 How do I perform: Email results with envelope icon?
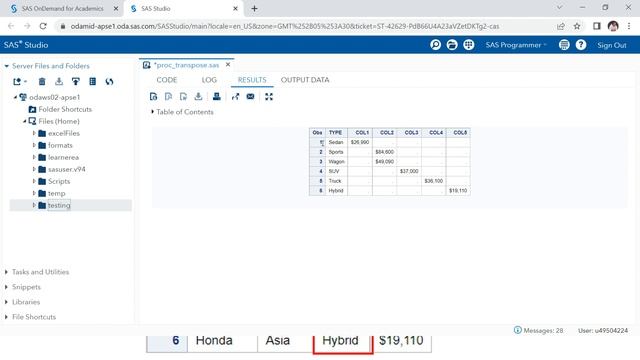point(251,97)
